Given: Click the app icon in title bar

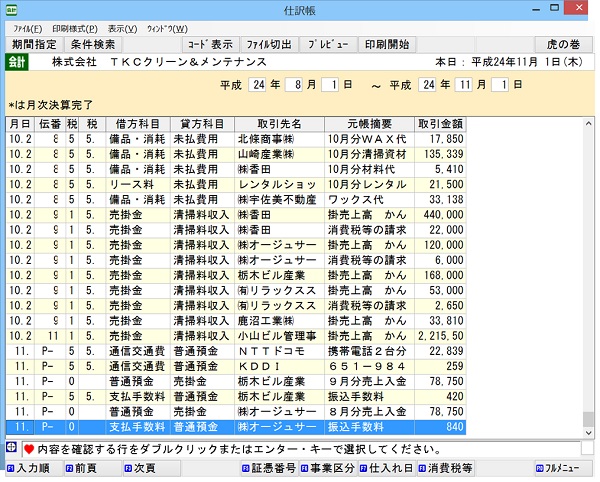Looking at the screenshot, I should point(11,10).
